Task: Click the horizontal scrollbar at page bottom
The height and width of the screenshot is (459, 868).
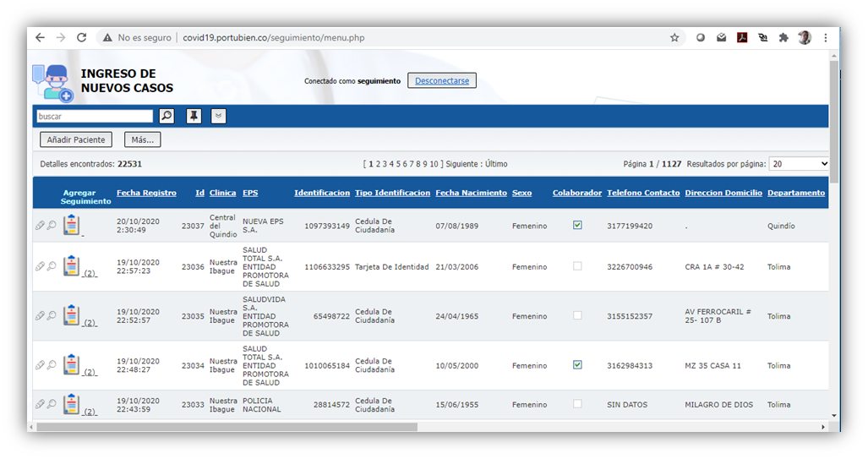Action: [228, 427]
